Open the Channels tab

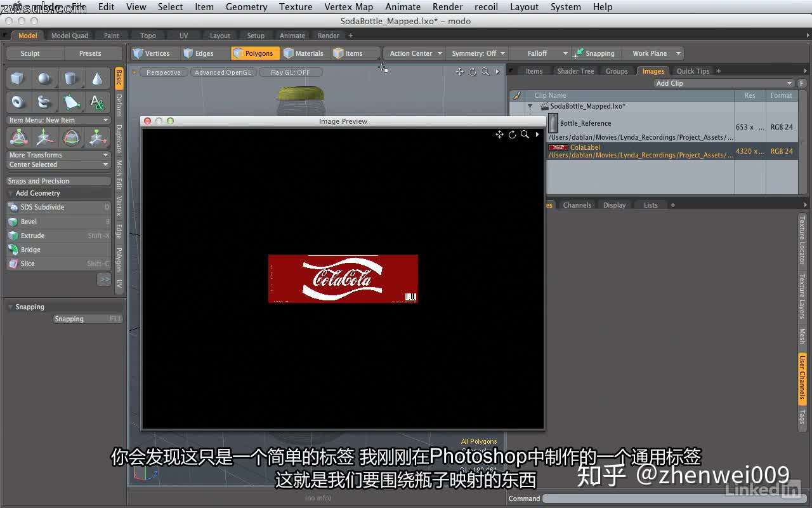click(x=577, y=205)
